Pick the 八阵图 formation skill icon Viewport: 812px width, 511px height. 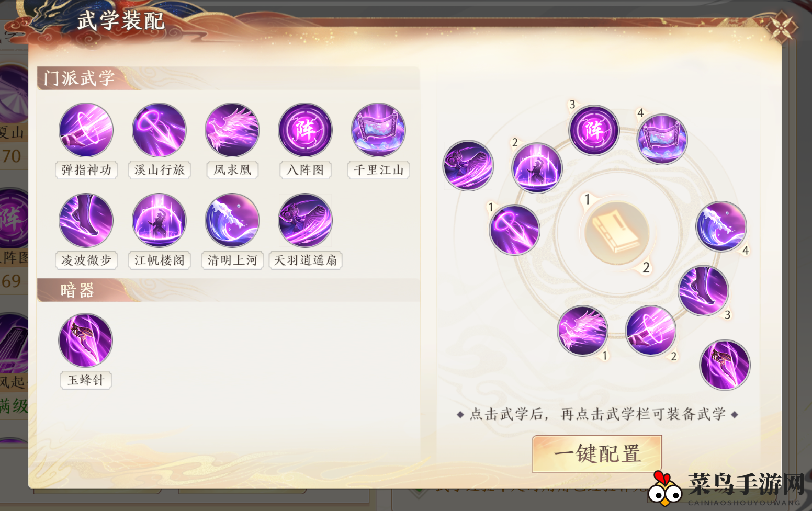coord(305,130)
